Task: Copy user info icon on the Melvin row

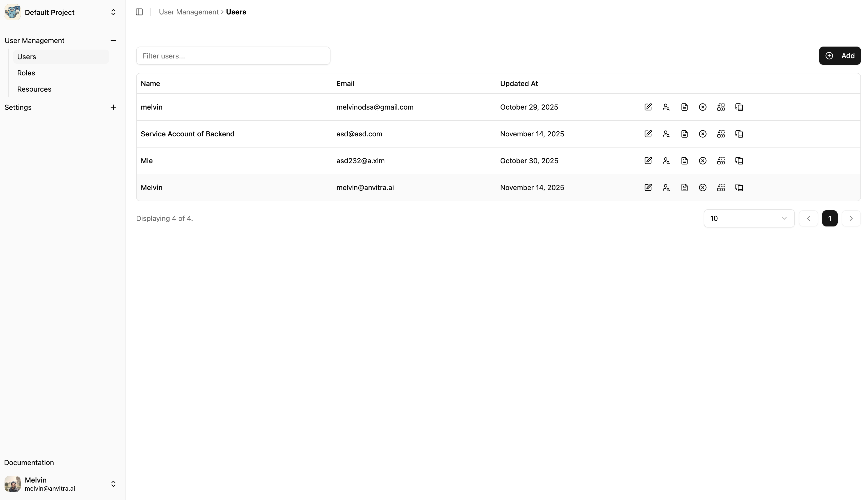Action: [739, 187]
